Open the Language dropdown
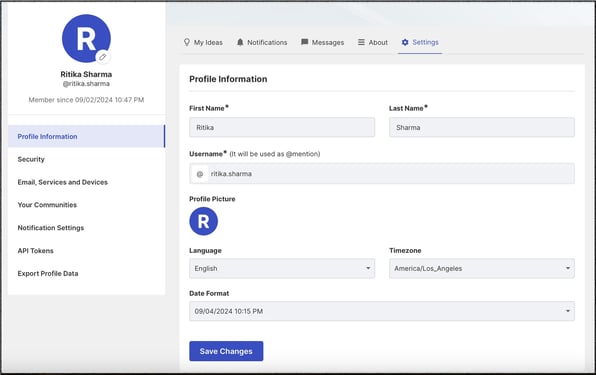596x375 pixels. coord(282,268)
